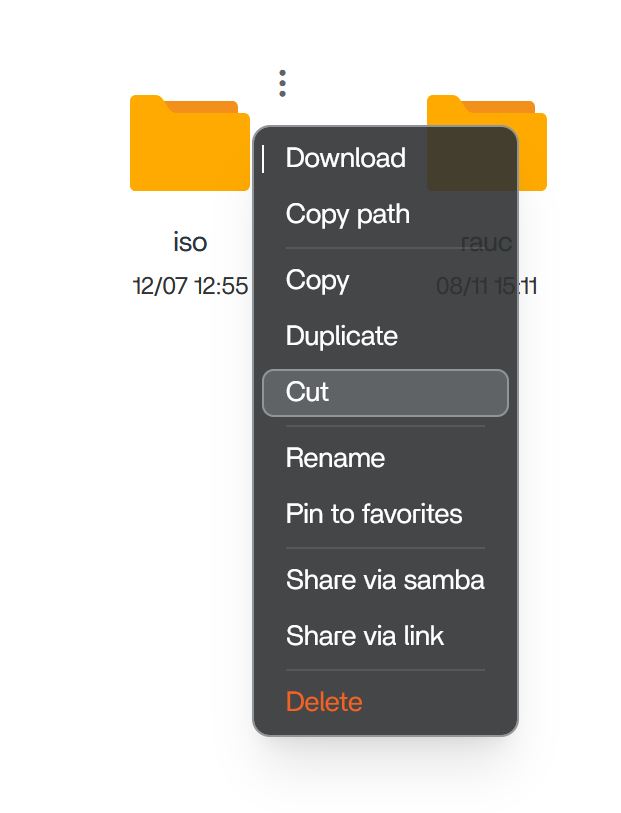Open the iso folder icon
The height and width of the screenshot is (813, 621).
[x=189, y=143]
